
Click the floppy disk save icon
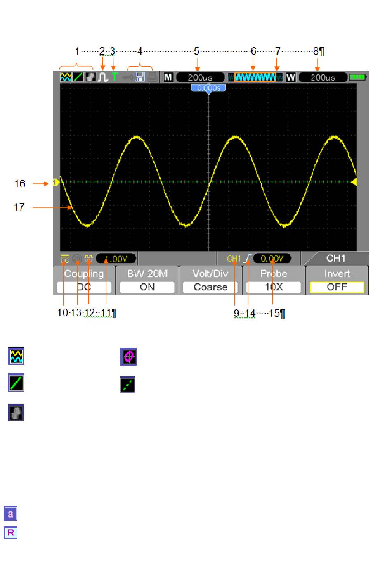click(139, 77)
